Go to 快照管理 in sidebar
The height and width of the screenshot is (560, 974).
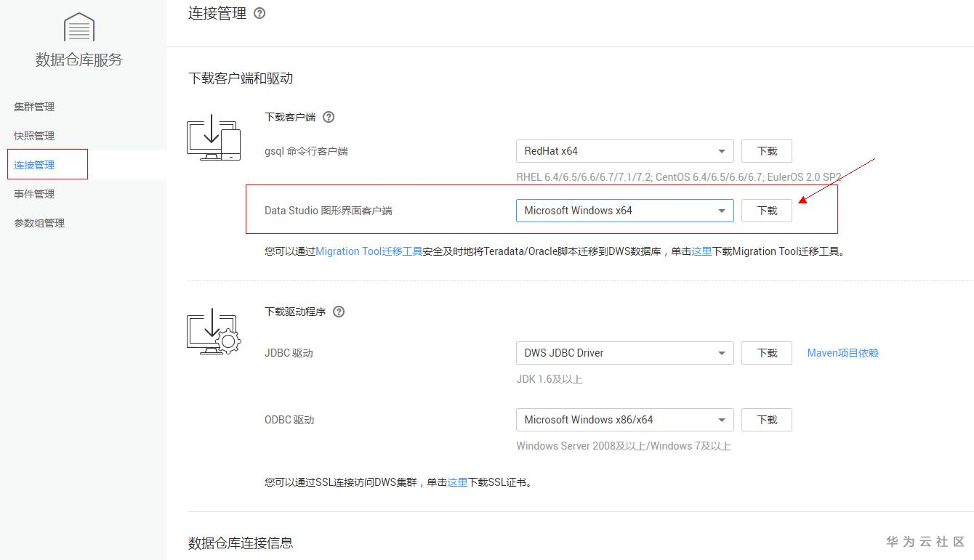34,136
